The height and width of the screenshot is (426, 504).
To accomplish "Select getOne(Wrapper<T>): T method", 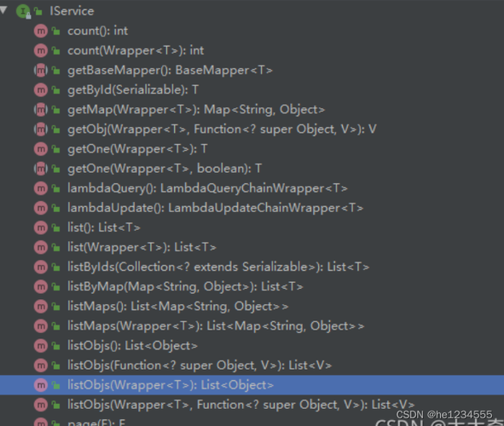I will [137, 149].
